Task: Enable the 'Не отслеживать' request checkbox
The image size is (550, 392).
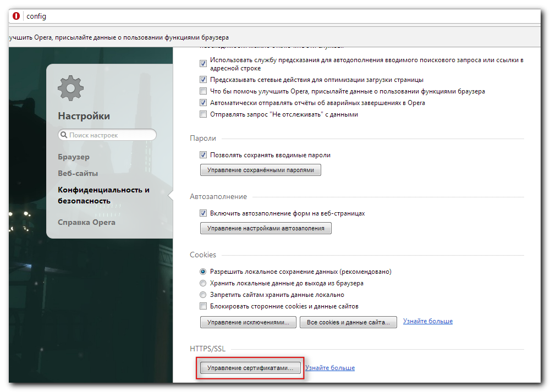Action: (x=203, y=114)
